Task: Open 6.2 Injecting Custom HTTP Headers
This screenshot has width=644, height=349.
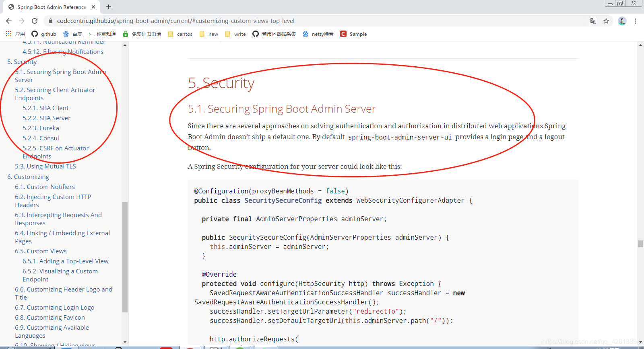Action: pyautogui.click(x=53, y=201)
